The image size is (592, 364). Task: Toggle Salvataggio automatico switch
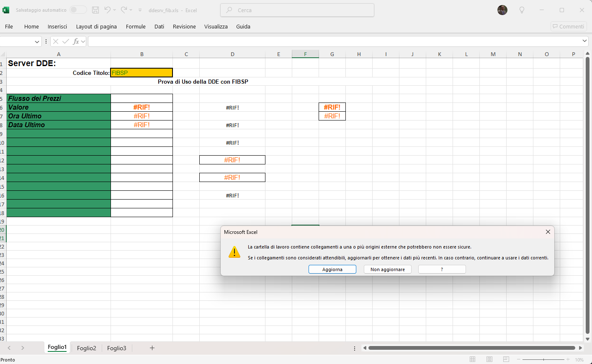coord(78,10)
